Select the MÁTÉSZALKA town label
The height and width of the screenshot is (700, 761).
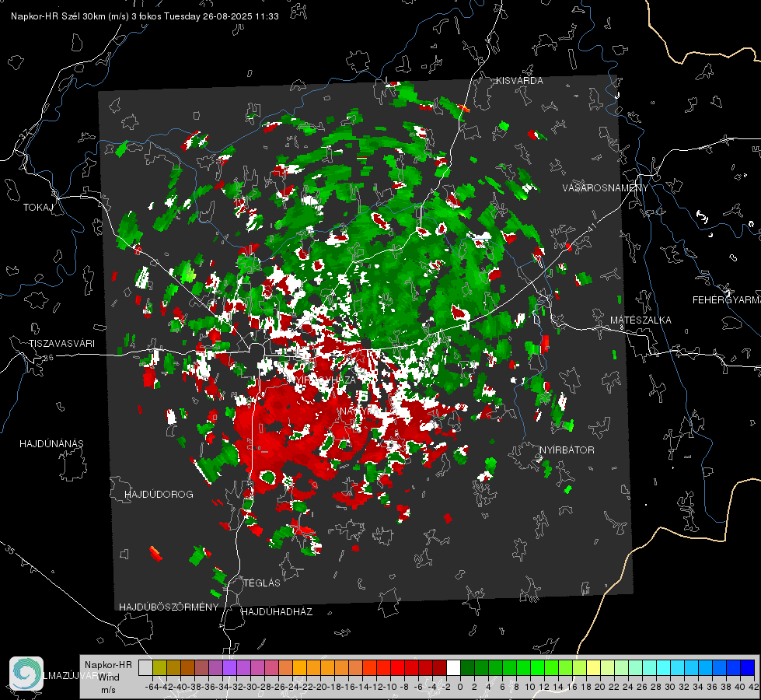[x=641, y=320]
